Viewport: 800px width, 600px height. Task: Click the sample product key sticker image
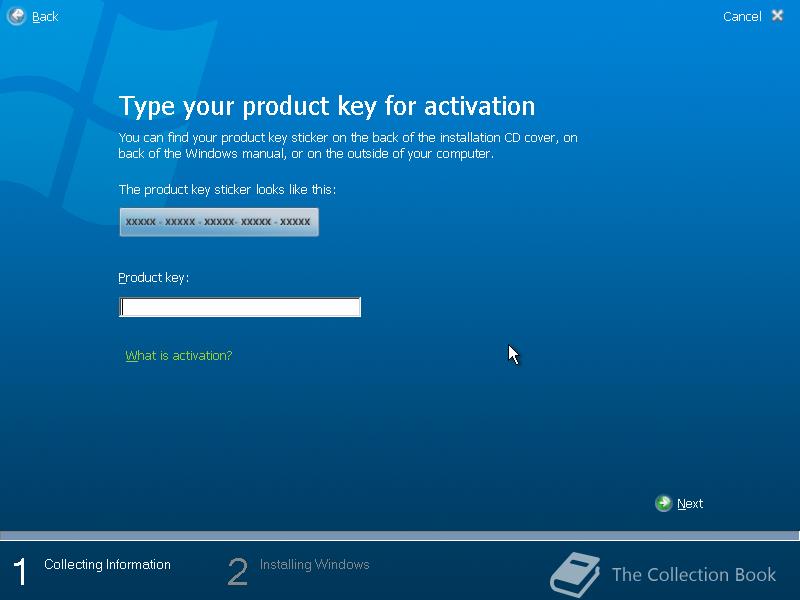(x=219, y=222)
